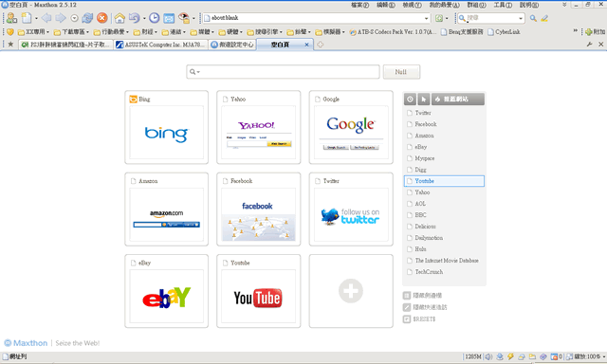607x364 pixels.
Task: Click the new tab plus icon
Action: 321,45
